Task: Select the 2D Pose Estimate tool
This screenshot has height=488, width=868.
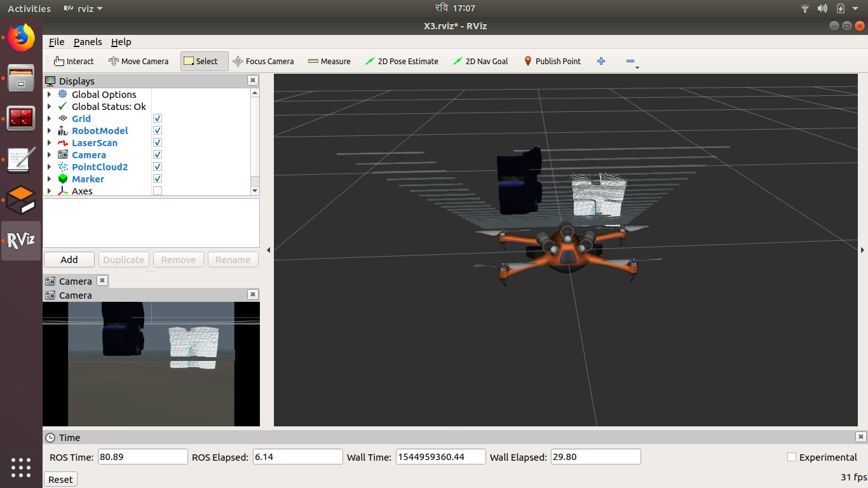Action: [402, 61]
